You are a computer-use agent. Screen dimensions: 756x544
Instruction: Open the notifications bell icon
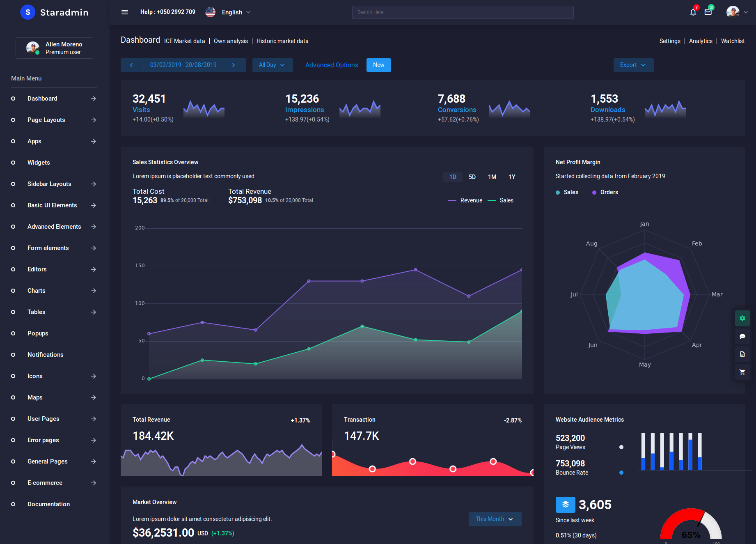[x=693, y=12]
